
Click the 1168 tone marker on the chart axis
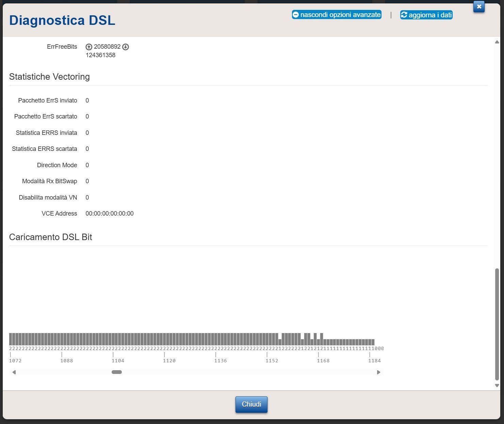[x=323, y=361]
